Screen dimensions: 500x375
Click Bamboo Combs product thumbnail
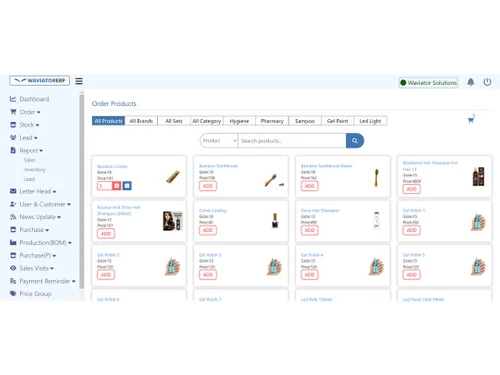[x=173, y=176]
